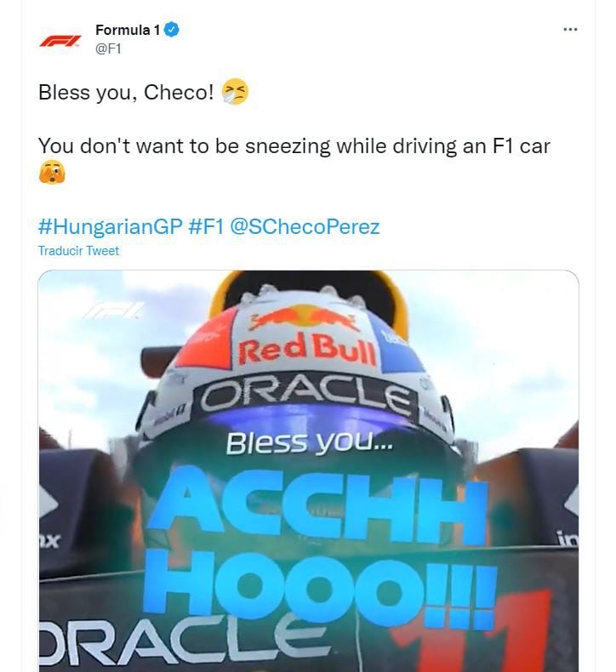Click the "Bless you, Checo!" tweet text

coord(126,92)
